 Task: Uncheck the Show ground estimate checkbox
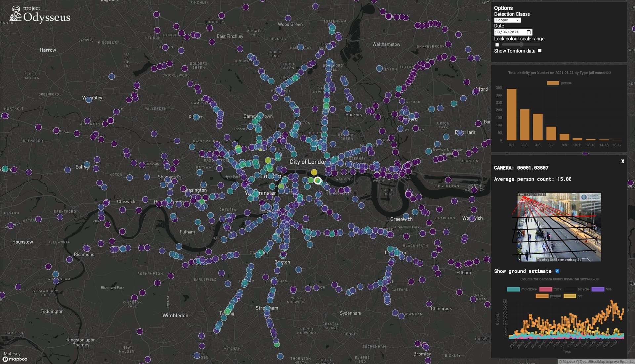[x=557, y=271]
